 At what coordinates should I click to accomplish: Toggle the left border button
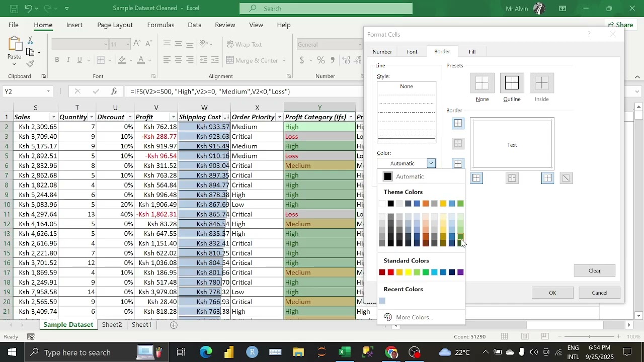tap(476, 178)
